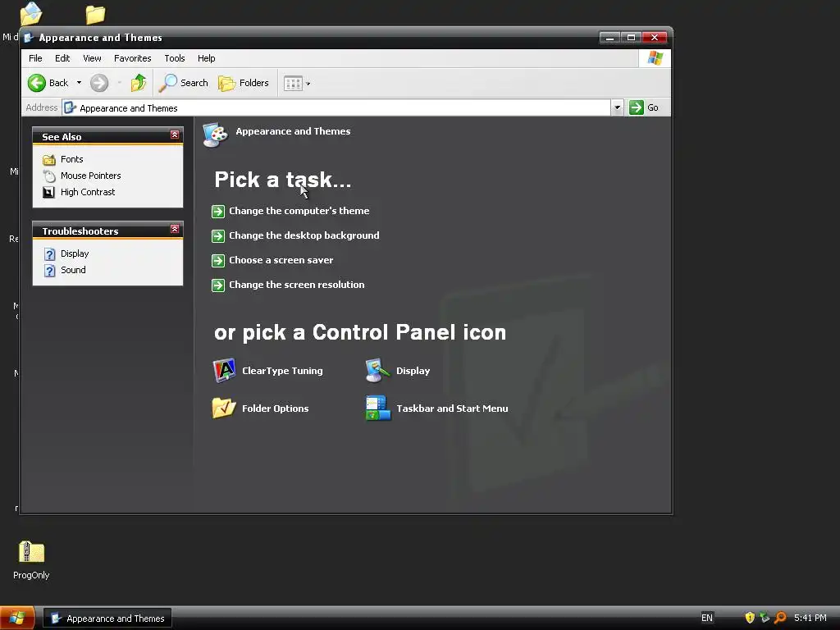
Task: Click the security shield tray icon
Action: 750,618
